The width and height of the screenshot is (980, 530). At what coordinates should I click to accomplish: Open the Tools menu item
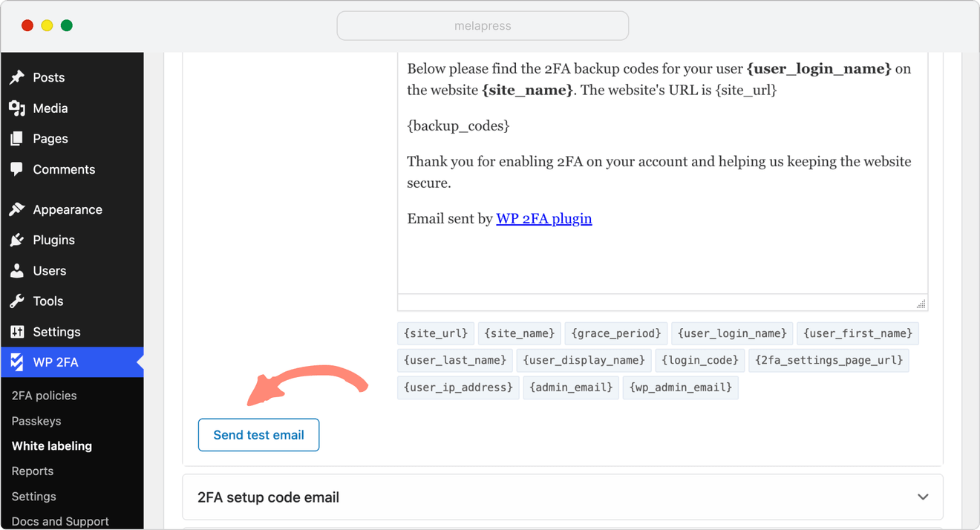[72, 301]
